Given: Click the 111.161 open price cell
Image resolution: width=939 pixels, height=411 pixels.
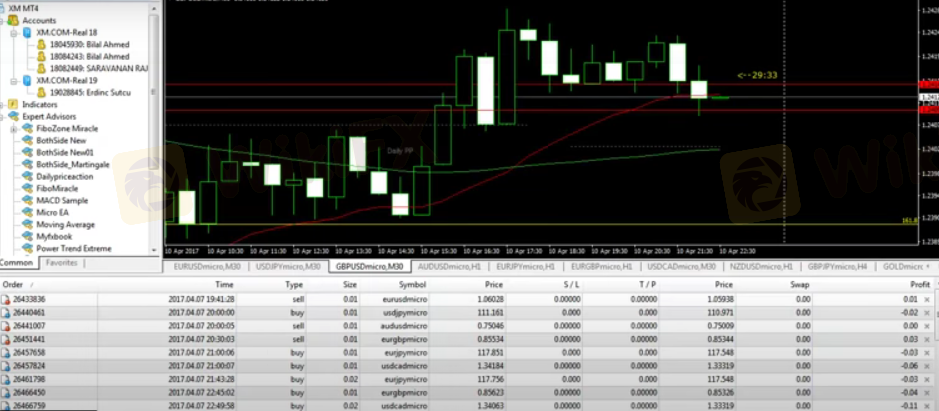Looking at the screenshot, I should tap(491, 313).
